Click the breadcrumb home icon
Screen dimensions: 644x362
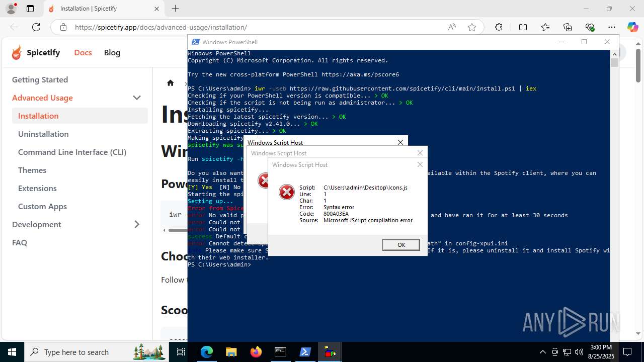coord(171,83)
